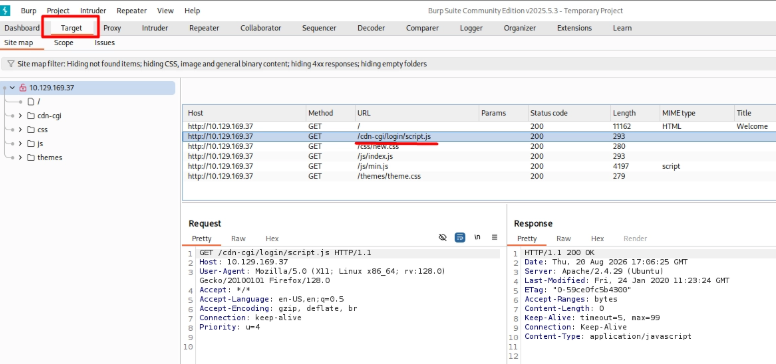776x364 pixels.
Task: Toggle hidden-items eye icon in Request pane
Action: coord(443,237)
